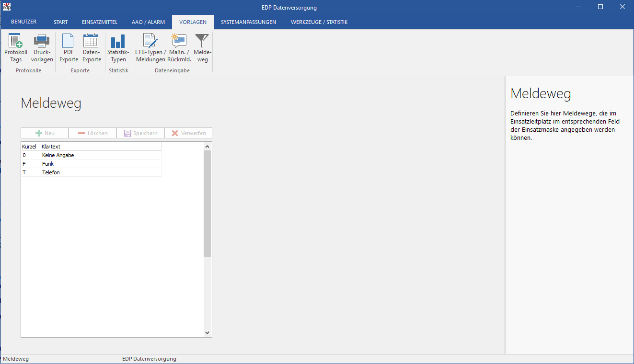Image resolution: width=634 pixels, height=364 pixels.
Task: Click the list scrollbar down arrow
Action: tap(207, 333)
